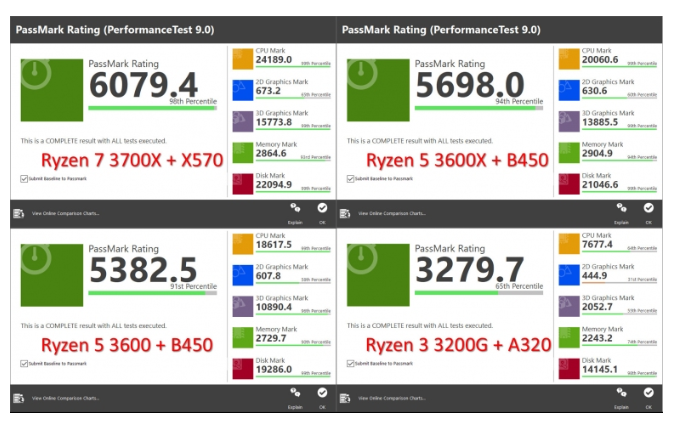Click the Memory Mark green icon in Ryzen 5 3600 + B450 panel
Screen dimensions: 674x422
tap(242, 338)
